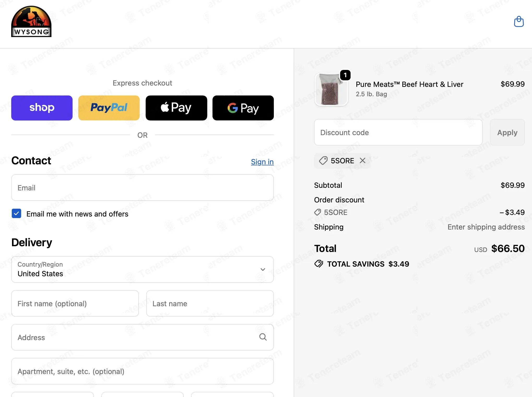532x397 pixels.
Task: Remove the 5SORE discount code
Action: pyautogui.click(x=363, y=160)
